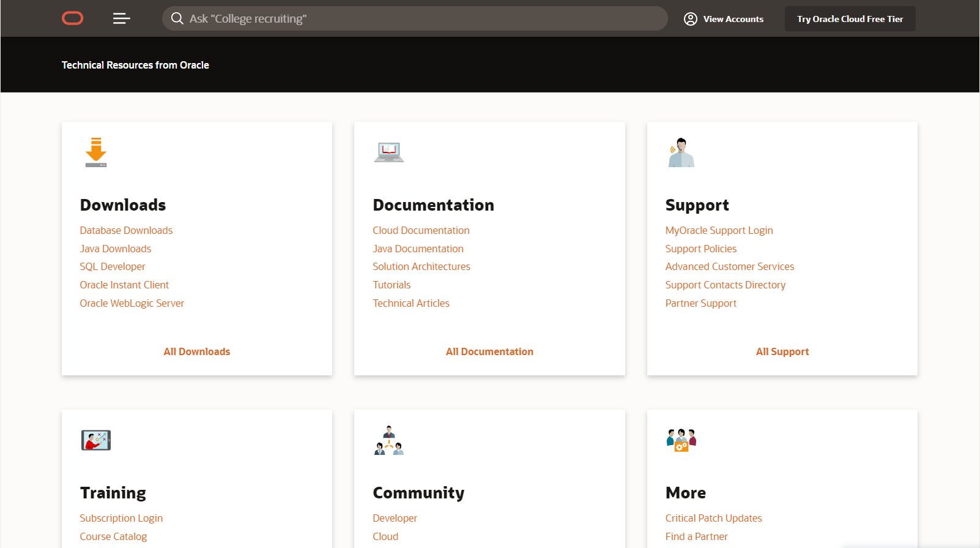The height and width of the screenshot is (548, 980).
Task: Open Support Policies link
Action: click(701, 249)
